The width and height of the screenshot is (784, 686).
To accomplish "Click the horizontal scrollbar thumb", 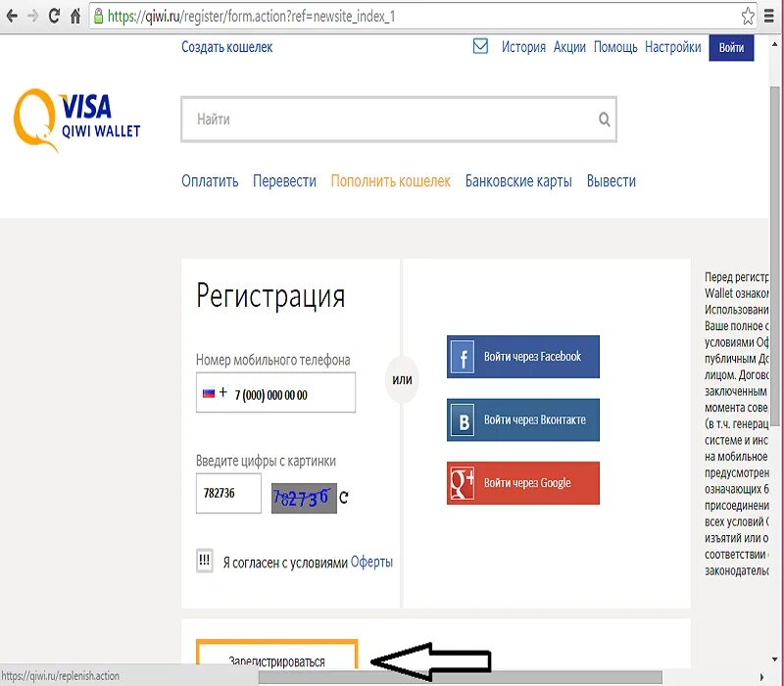I will 460,677.
